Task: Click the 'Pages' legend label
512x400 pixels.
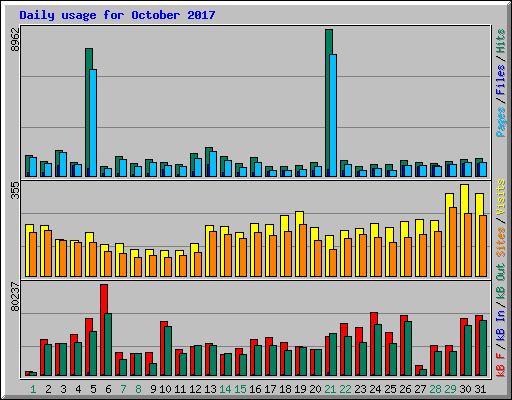Action: [501, 122]
